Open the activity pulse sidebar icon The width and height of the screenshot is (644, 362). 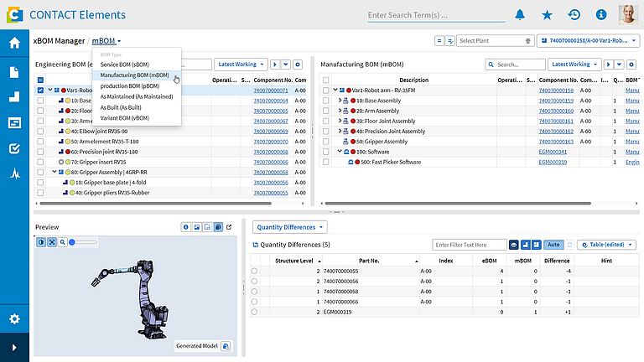pos(15,174)
